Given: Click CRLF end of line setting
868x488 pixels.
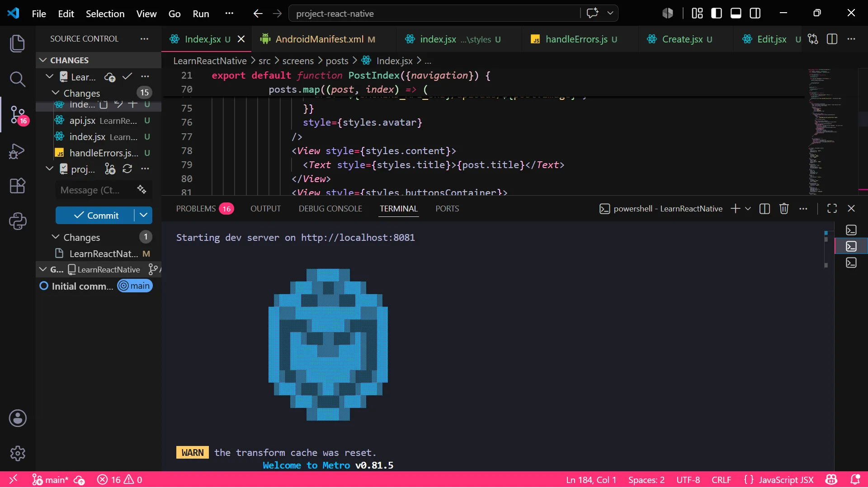Looking at the screenshot, I should click(721, 479).
